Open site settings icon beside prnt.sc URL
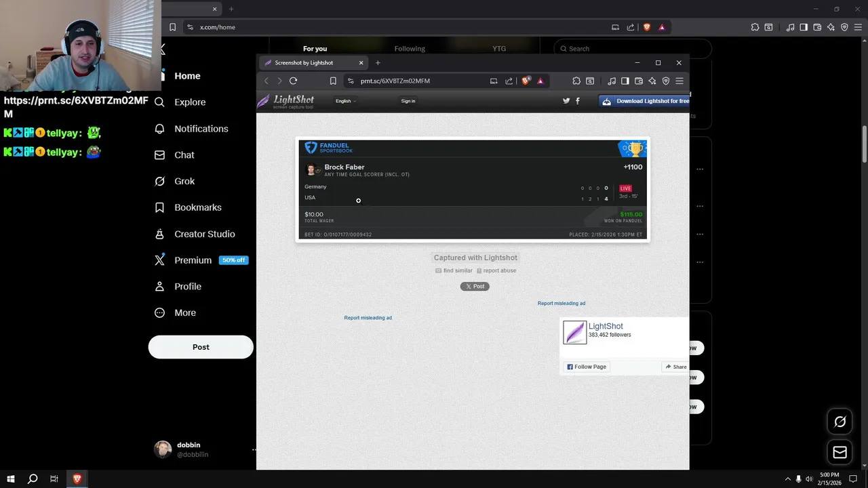 tap(351, 81)
